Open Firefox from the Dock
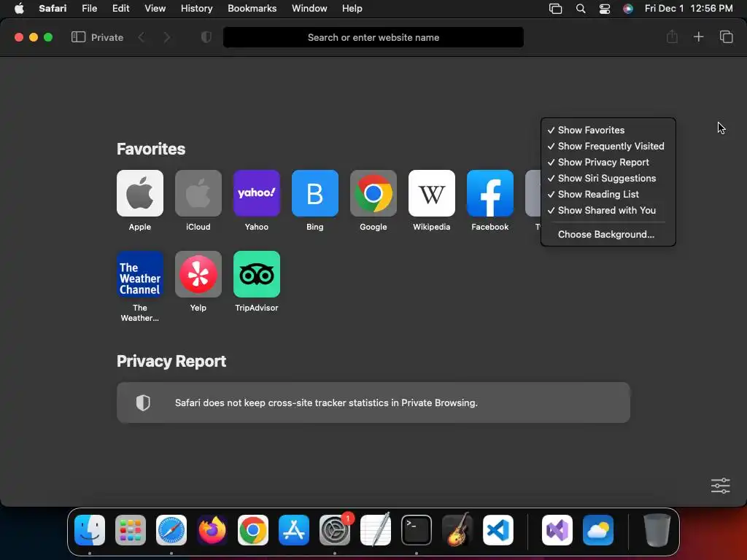Viewport: 747px width, 560px height. tap(212, 530)
